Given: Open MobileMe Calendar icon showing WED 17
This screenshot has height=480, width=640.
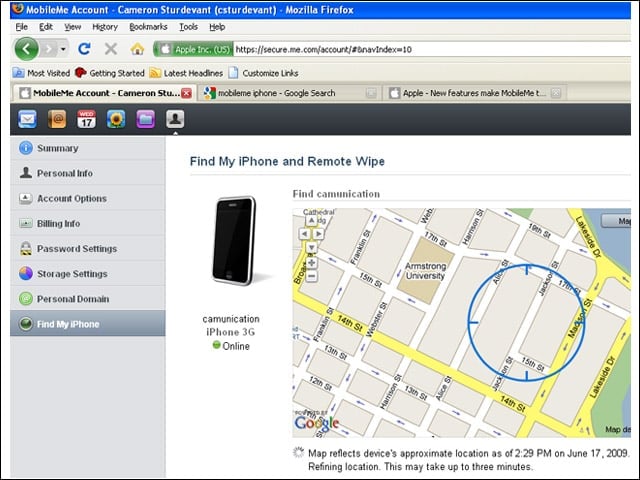Looking at the screenshot, I should [x=87, y=119].
